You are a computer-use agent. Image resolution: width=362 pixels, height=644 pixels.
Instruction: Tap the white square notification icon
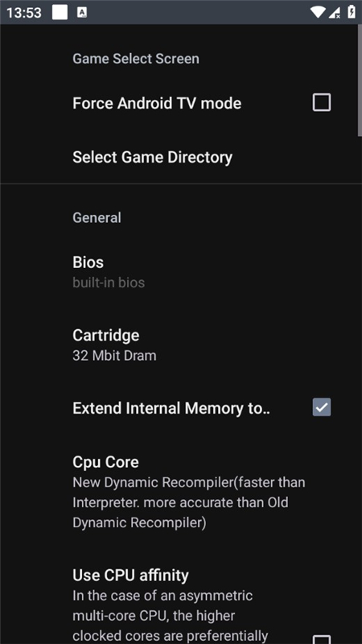(x=60, y=12)
